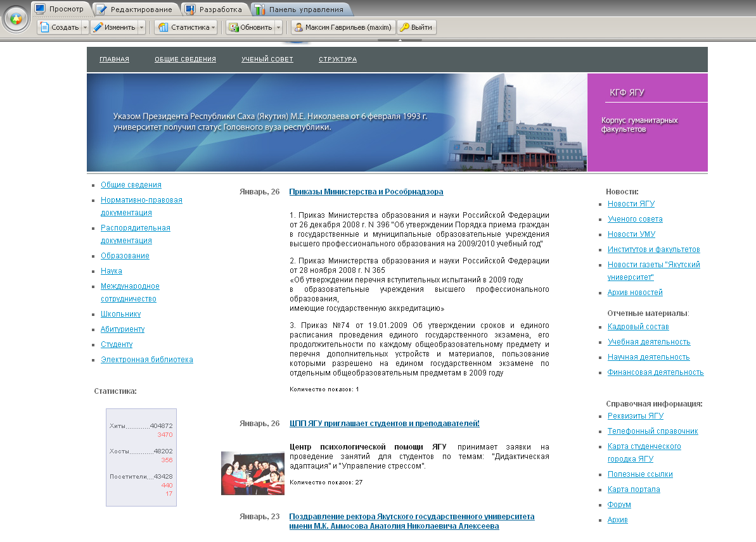Open the ЦПП ЯГУ приглашает студентов headline

(x=384, y=424)
